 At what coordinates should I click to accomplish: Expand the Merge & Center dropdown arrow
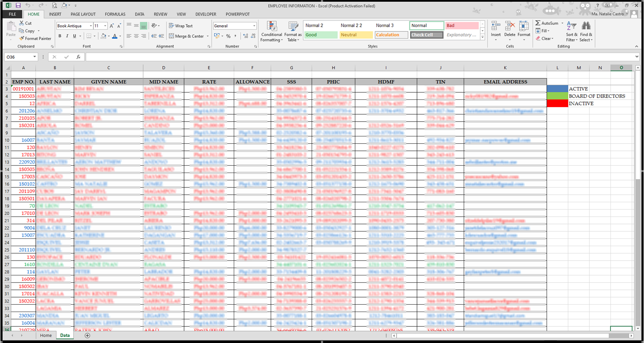[208, 36]
